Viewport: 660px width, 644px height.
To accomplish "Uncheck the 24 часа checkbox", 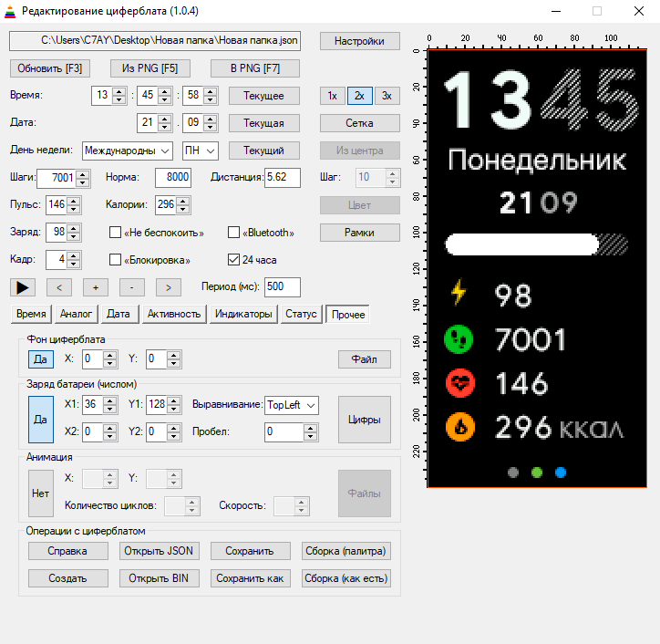I will (x=233, y=260).
